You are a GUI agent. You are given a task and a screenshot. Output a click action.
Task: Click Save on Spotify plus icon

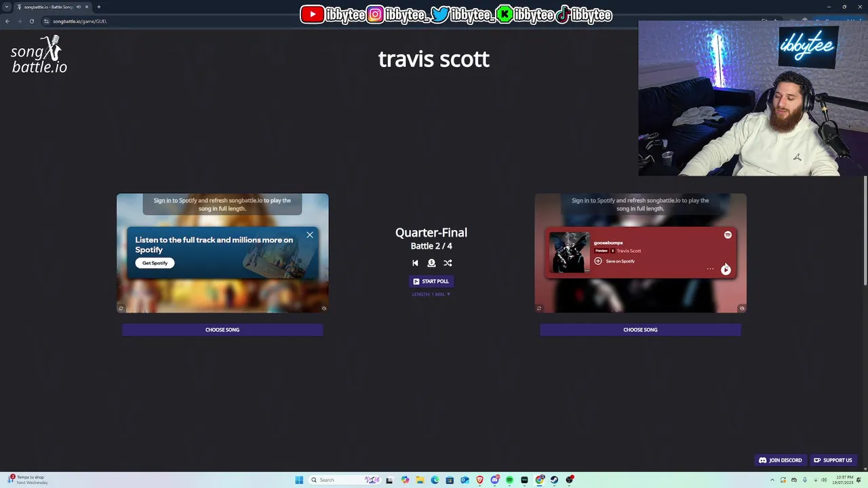[598, 261]
